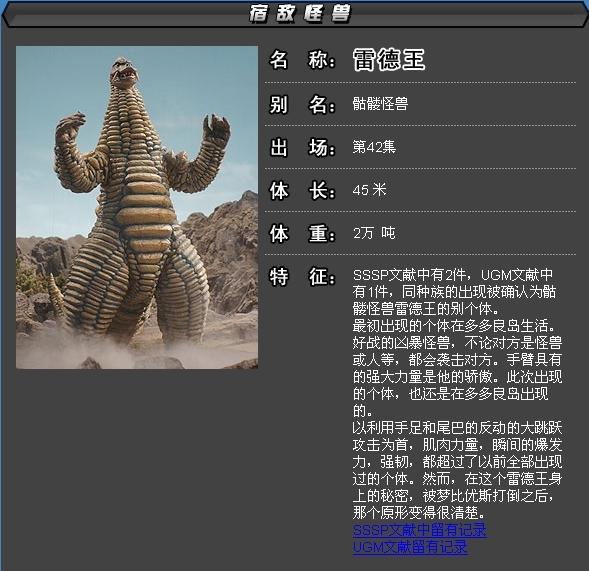Click the 名称 field label
Image resolution: width=589 pixels, height=571 pixels.
coord(302,60)
